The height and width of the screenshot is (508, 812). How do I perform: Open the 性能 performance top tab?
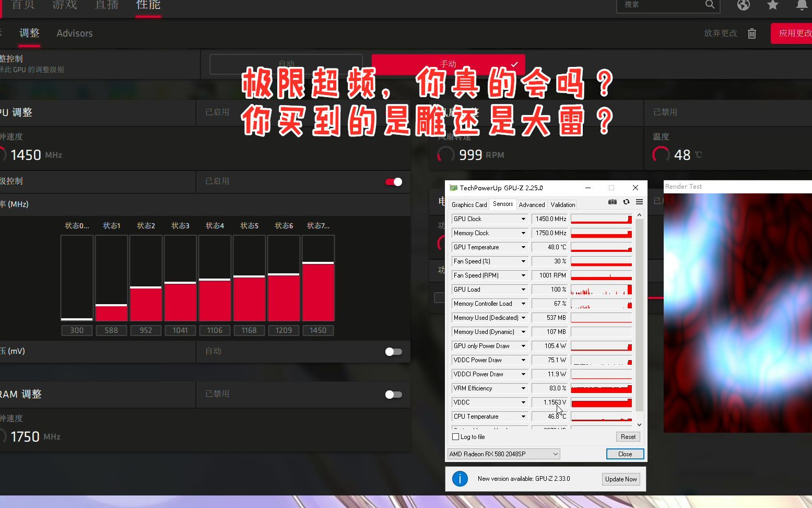[148, 5]
